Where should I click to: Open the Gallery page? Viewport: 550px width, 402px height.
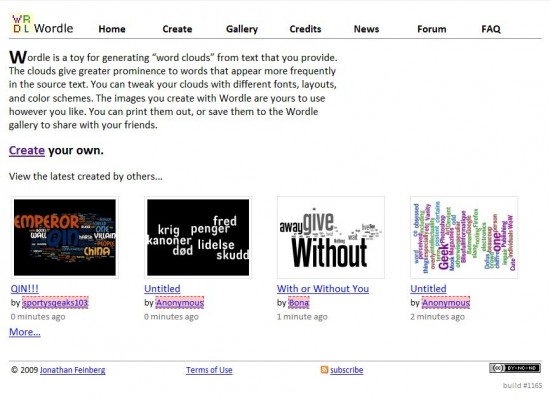(242, 29)
